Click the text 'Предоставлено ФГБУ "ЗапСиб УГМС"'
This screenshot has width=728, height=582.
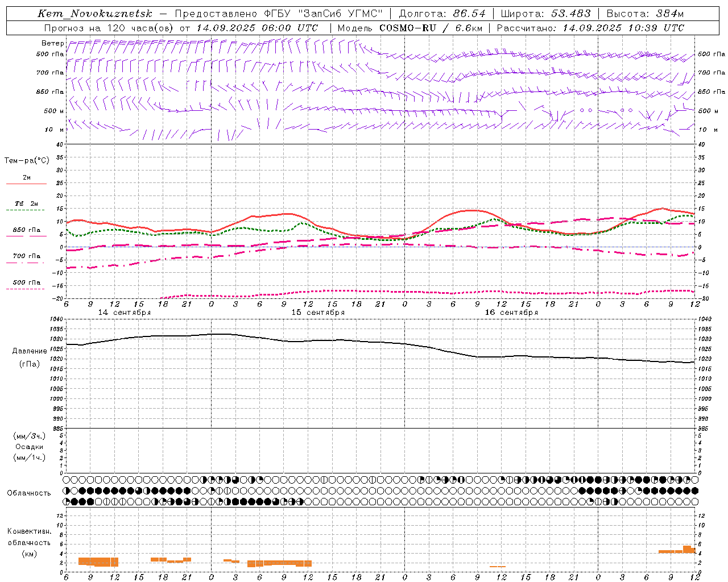(x=279, y=14)
